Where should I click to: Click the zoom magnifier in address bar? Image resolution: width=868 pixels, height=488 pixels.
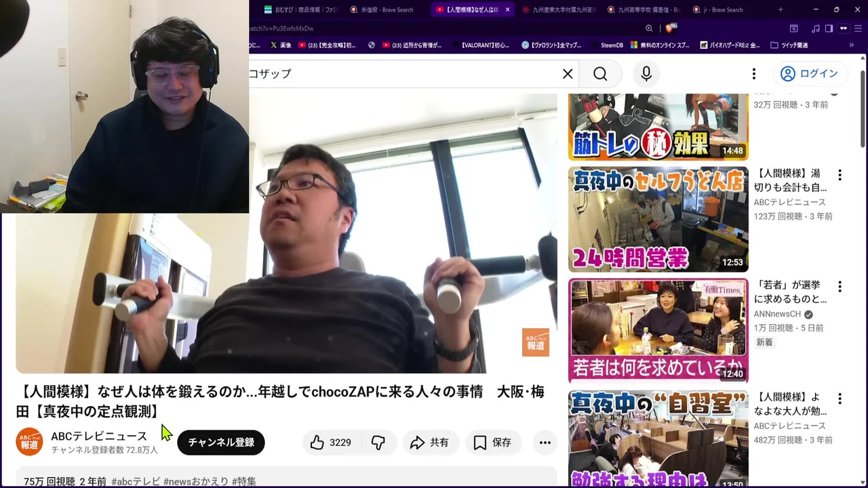pos(649,28)
